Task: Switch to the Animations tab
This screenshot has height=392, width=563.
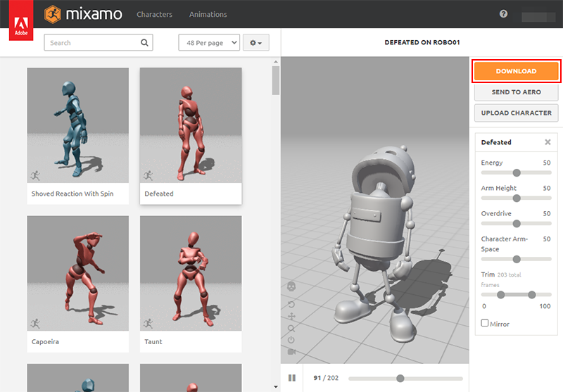Action: coord(208,14)
